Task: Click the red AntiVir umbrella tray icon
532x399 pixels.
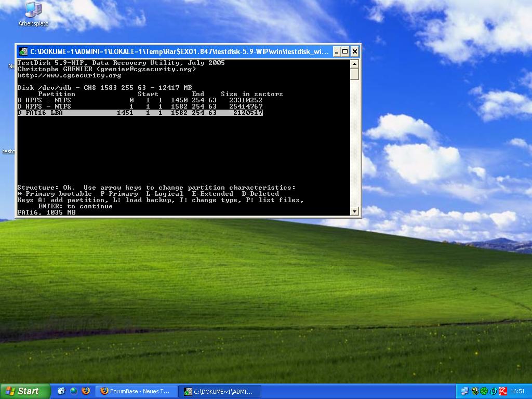Action: click(502, 391)
